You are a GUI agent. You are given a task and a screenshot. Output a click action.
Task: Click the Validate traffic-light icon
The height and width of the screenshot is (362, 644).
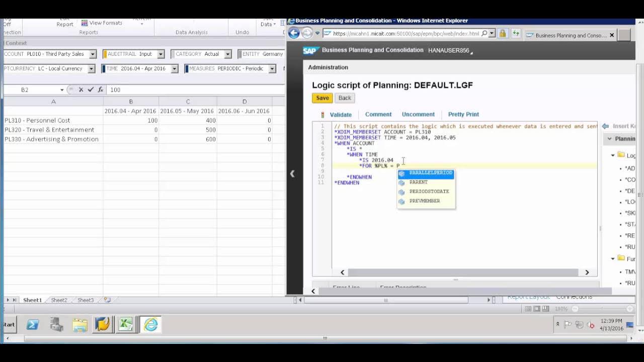click(323, 115)
